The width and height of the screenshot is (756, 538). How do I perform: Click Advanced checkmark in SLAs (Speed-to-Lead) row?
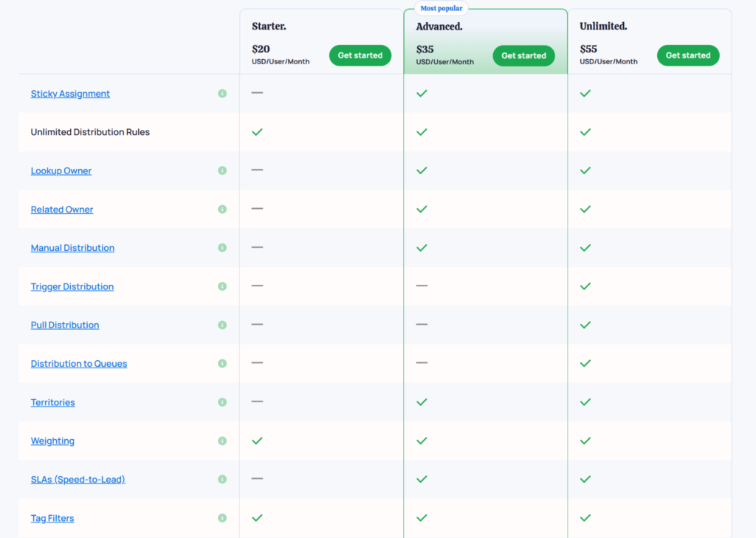pos(422,479)
